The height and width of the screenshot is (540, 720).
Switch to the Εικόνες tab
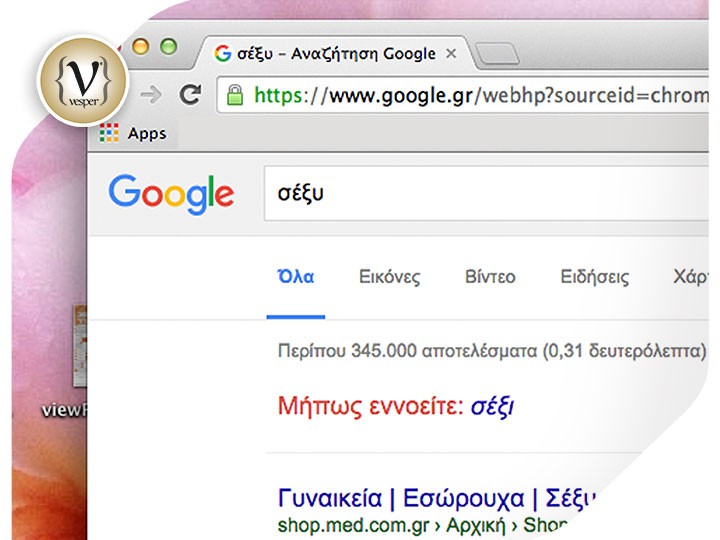pos(389,277)
